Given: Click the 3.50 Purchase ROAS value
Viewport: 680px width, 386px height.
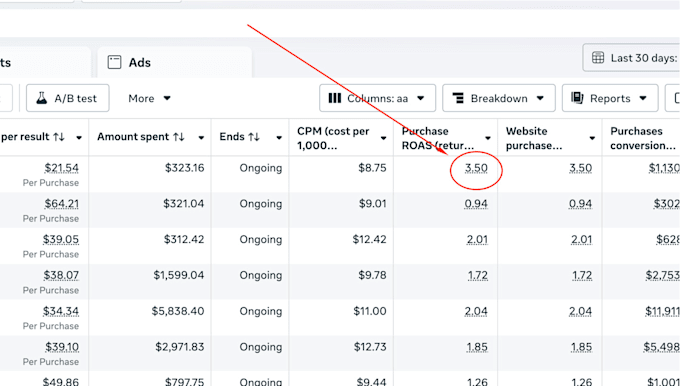Looking at the screenshot, I should pyautogui.click(x=476, y=168).
